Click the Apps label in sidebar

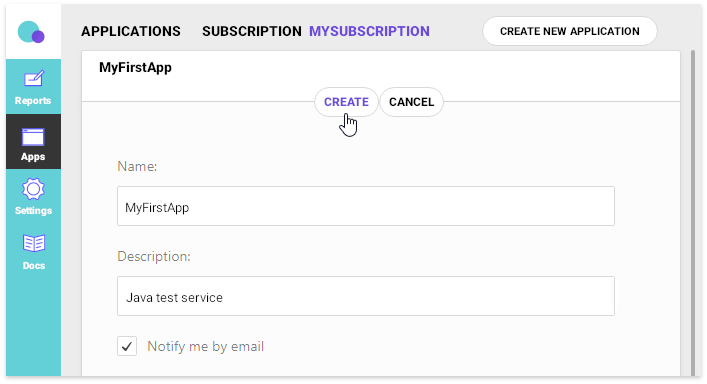pos(33,157)
